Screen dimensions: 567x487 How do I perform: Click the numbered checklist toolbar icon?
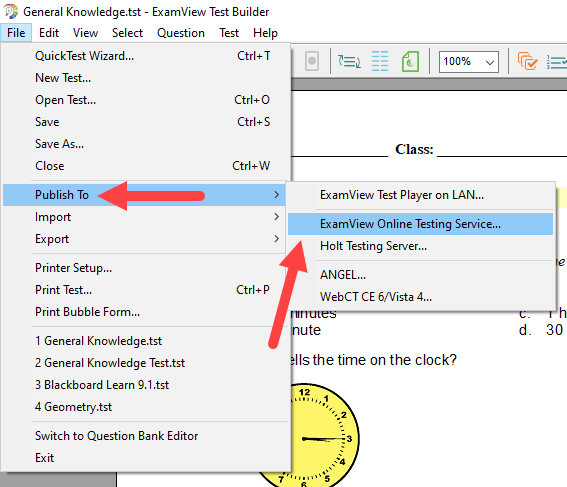click(557, 62)
